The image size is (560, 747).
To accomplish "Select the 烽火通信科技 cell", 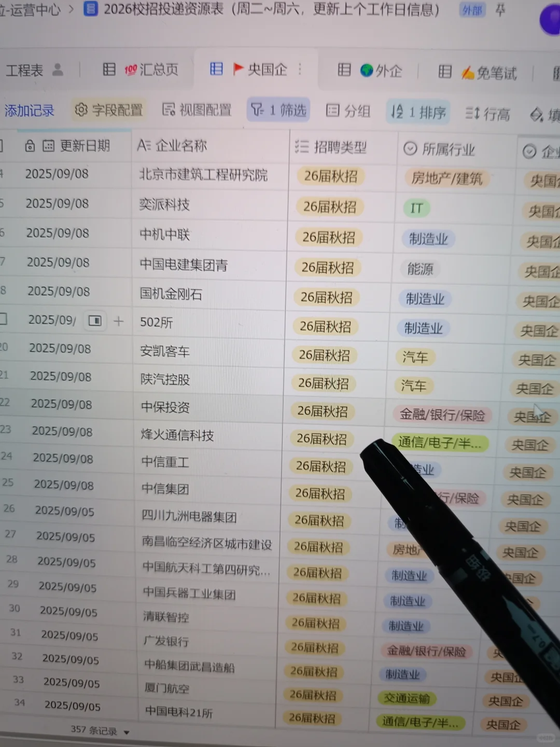I will click(208, 435).
